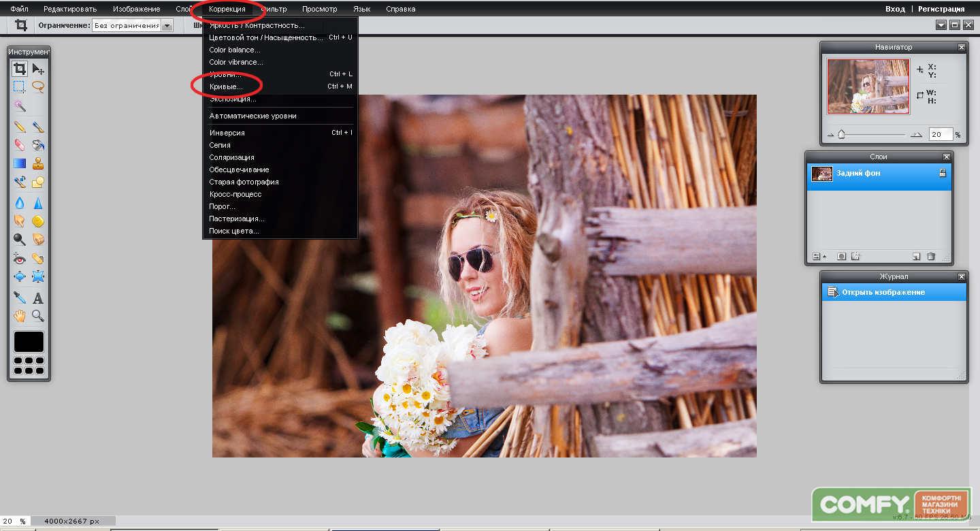The height and width of the screenshot is (531, 980).
Task: Adjust the Navigator zoom slider handle
Action: [x=841, y=135]
